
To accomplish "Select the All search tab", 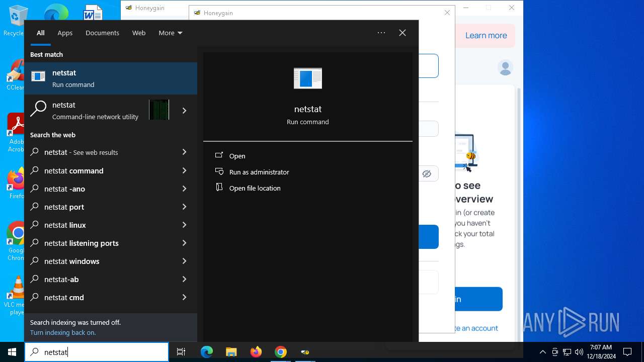I will (41, 33).
